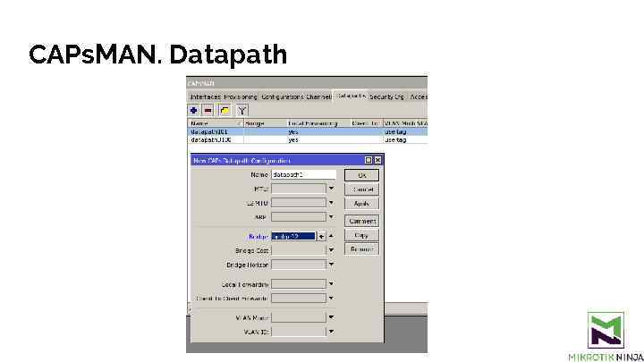
Task: Sort by Bridge column header
Action: point(266,123)
